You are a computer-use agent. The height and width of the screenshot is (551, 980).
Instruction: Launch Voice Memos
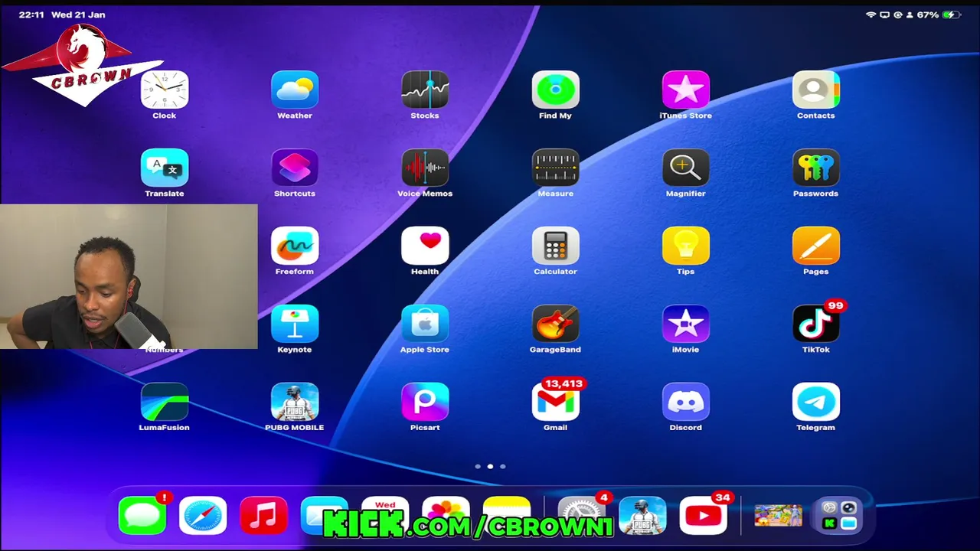click(425, 168)
